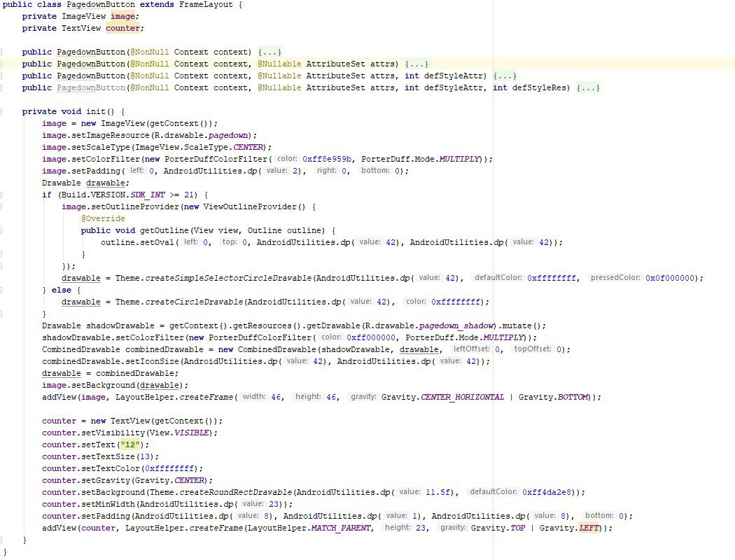Expand folded body of constructor with defStyleRes
This screenshot has width=735, height=560.
[x=588, y=87]
